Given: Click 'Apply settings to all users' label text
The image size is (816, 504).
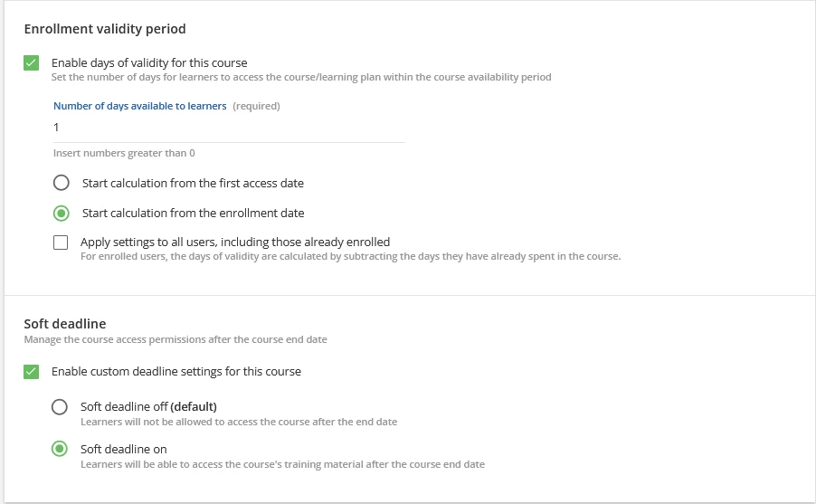Looking at the screenshot, I should tap(235, 242).
